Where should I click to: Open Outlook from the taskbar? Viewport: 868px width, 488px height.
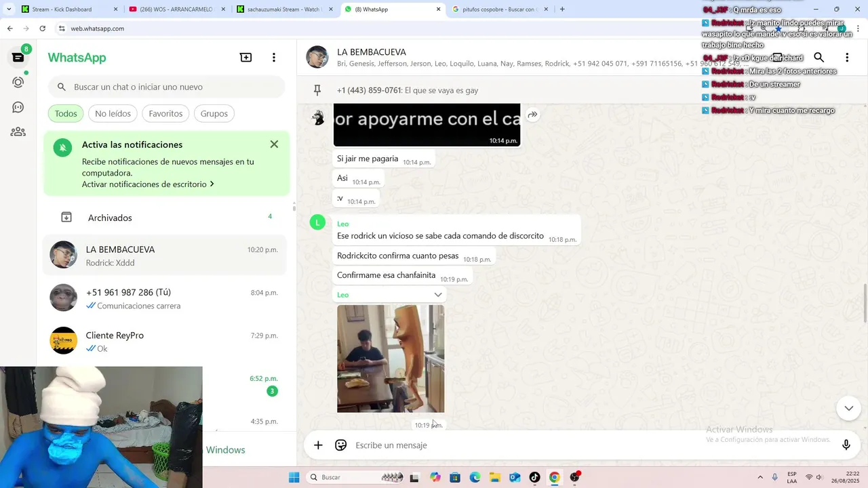pos(515,477)
